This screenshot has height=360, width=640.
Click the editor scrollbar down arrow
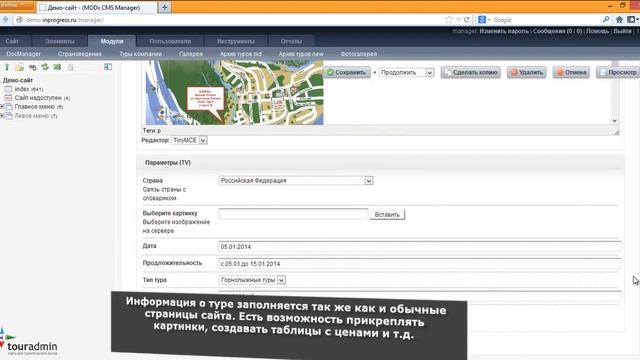pos(615,121)
